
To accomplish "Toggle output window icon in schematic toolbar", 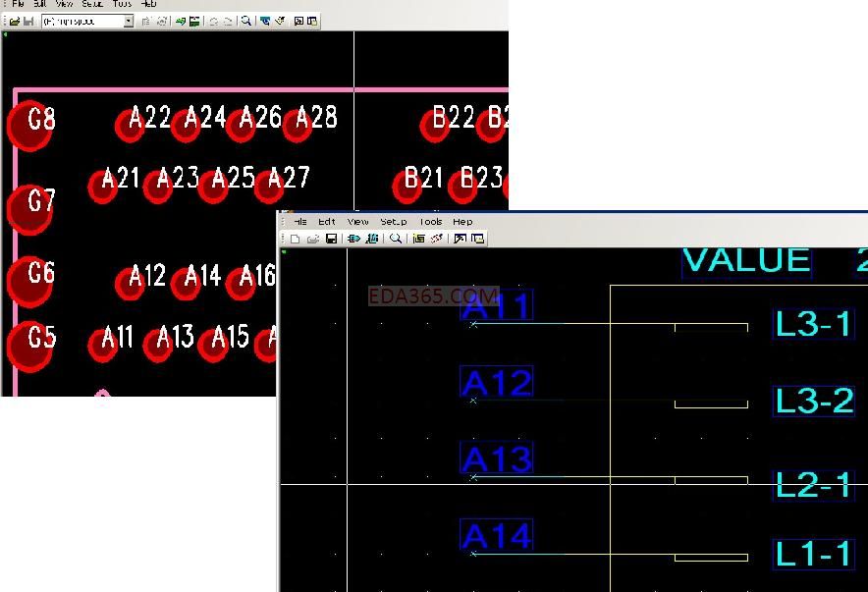I will click(460, 239).
